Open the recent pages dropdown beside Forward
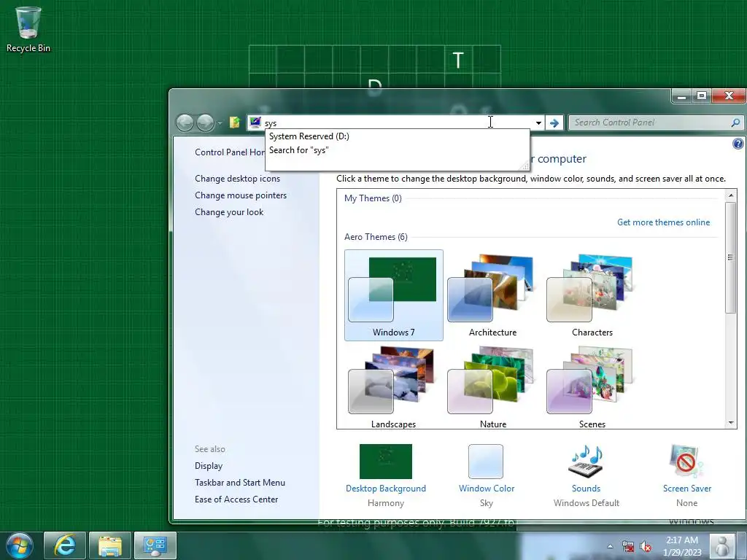The image size is (747, 560). coord(220,123)
